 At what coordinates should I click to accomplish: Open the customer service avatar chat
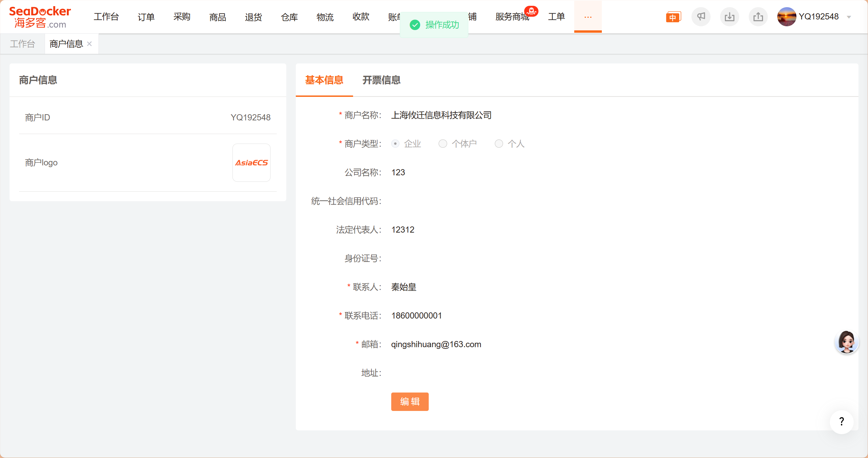[x=847, y=342]
